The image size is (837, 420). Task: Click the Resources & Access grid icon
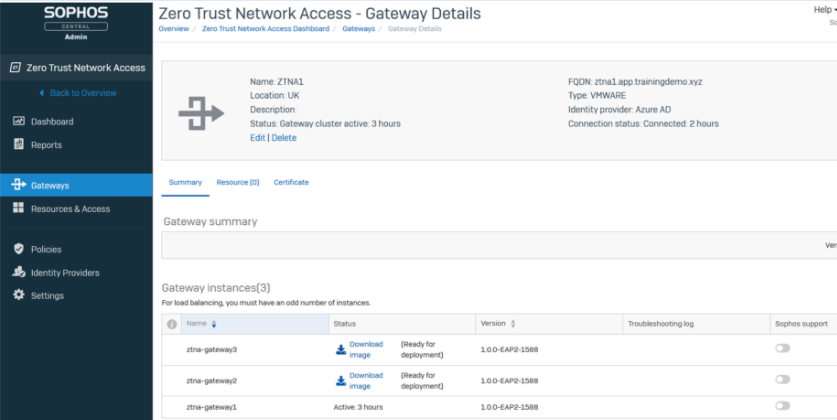19,208
